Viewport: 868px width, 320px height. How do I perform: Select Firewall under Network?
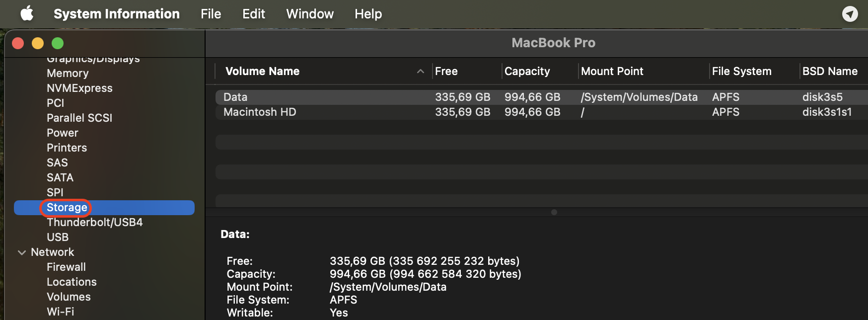[x=66, y=267]
